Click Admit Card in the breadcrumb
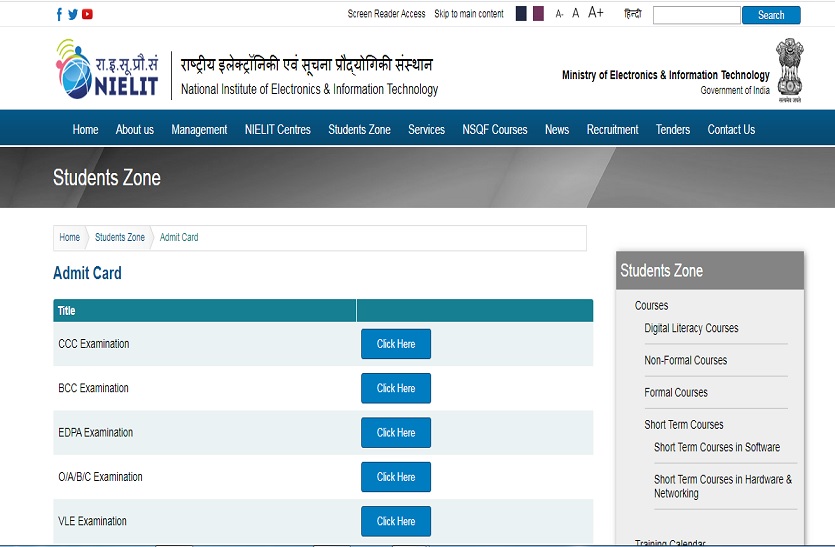835x547 pixels. 179,238
